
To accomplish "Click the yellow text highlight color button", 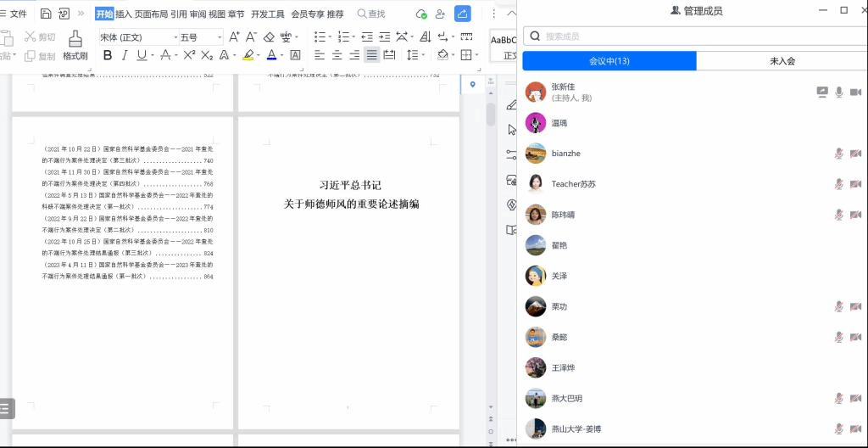I will tap(248, 55).
